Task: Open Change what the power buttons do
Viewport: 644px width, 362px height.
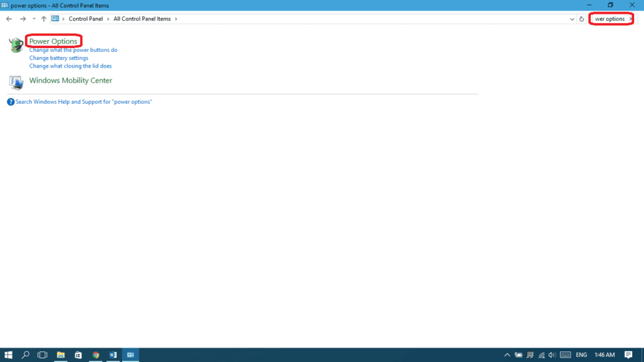Action: tap(73, 50)
